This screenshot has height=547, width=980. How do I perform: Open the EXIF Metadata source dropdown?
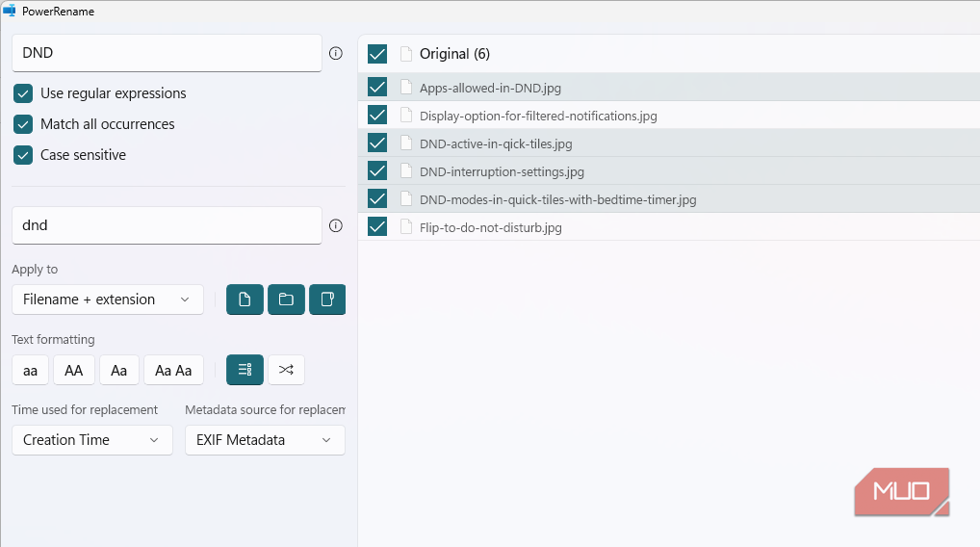point(264,440)
